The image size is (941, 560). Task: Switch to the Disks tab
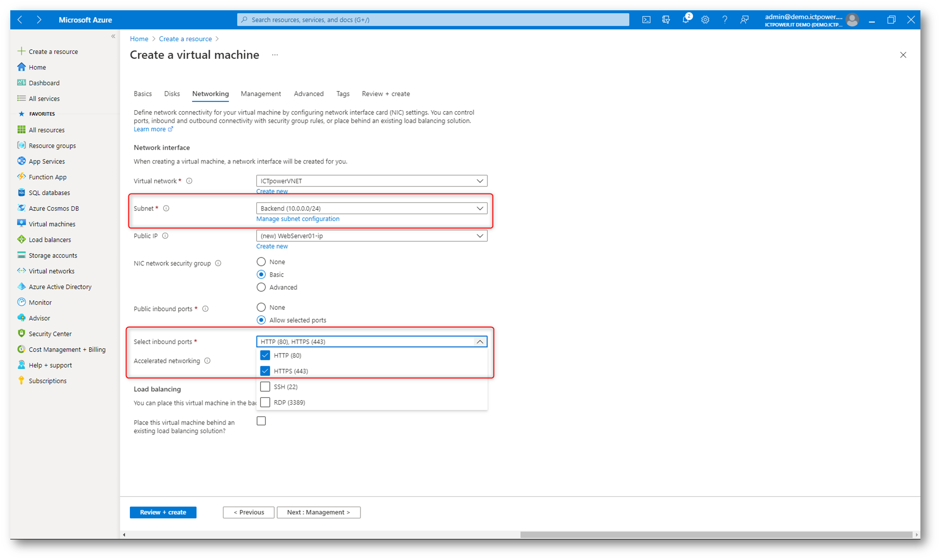[172, 93]
